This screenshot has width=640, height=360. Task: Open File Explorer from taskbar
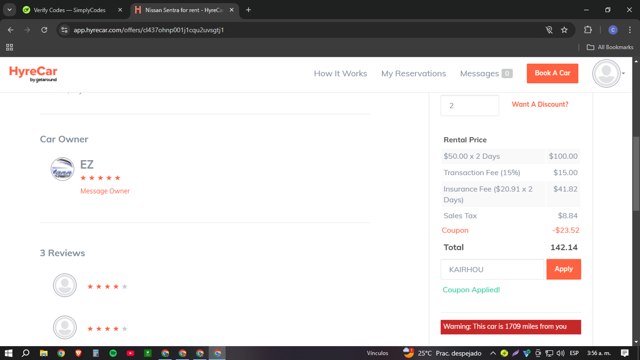pos(44,353)
